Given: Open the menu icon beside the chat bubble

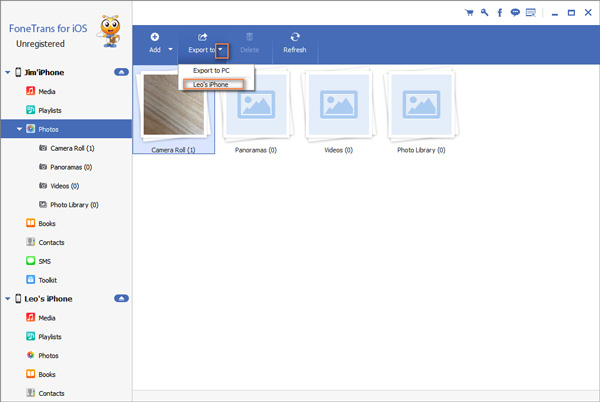Looking at the screenshot, I should click(x=531, y=13).
